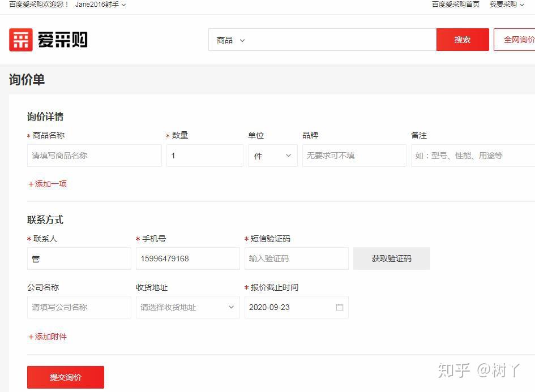535x392 pixels.
Task: Click the 爱采购 logo icon
Action: click(x=21, y=40)
